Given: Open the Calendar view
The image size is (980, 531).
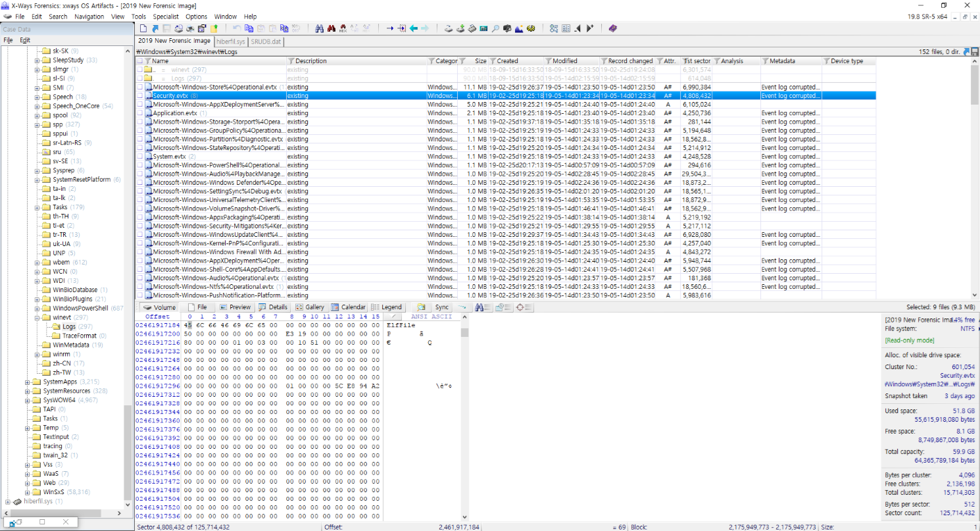Looking at the screenshot, I should pos(349,307).
